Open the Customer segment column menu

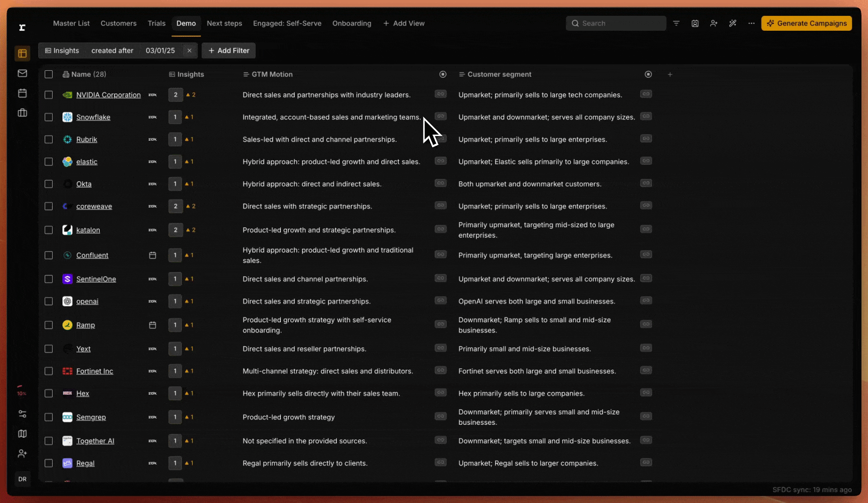(x=648, y=74)
